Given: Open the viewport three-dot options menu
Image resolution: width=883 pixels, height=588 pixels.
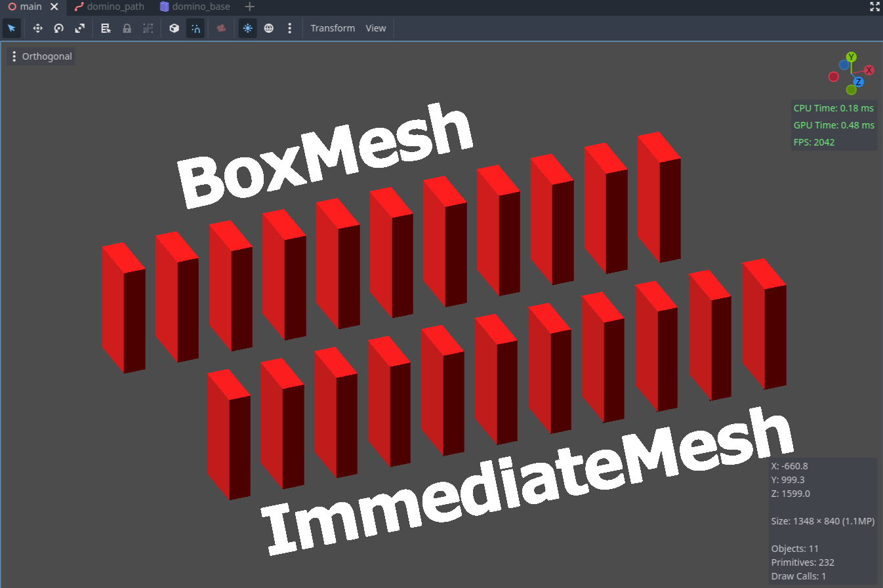Looking at the screenshot, I should pyautogui.click(x=290, y=28).
